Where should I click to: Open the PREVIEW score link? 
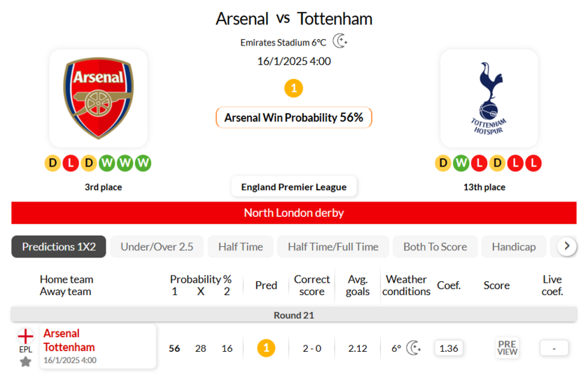click(x=507, y=348)
